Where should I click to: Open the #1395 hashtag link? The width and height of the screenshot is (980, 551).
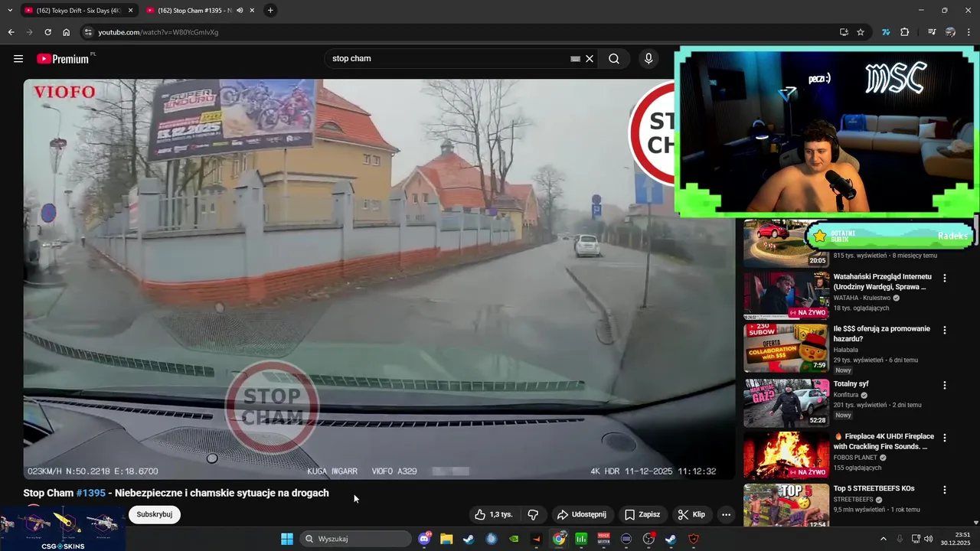coord(91,493)
